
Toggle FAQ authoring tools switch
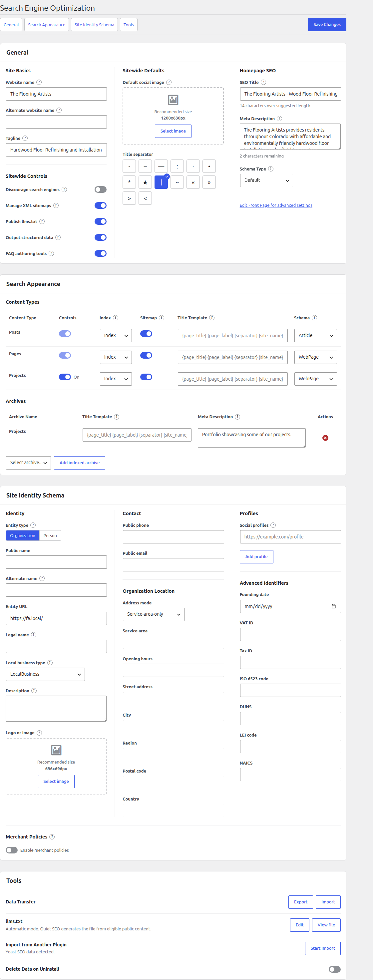pos(101,253)
